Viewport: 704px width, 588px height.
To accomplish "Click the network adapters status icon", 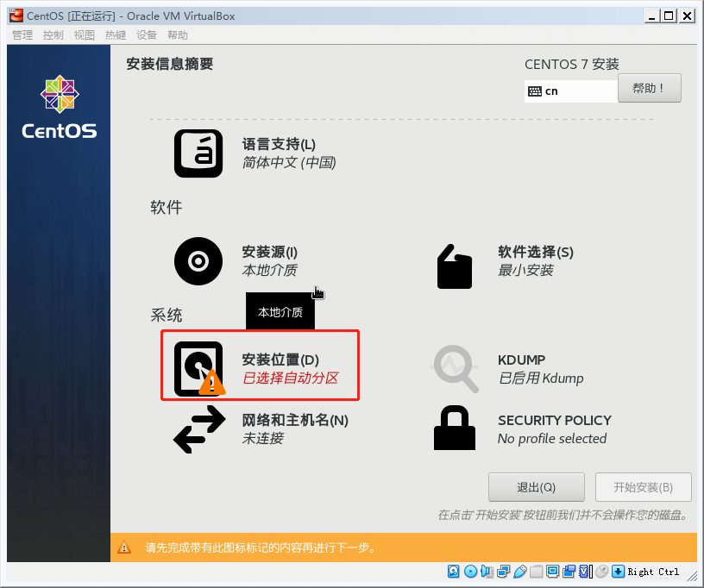I will coord(503,571).
